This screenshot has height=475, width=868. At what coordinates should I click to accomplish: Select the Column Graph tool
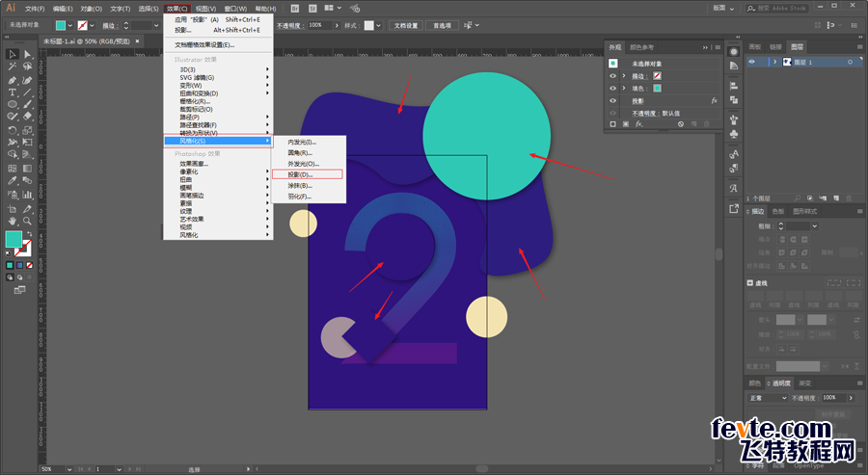coord(27,195)
